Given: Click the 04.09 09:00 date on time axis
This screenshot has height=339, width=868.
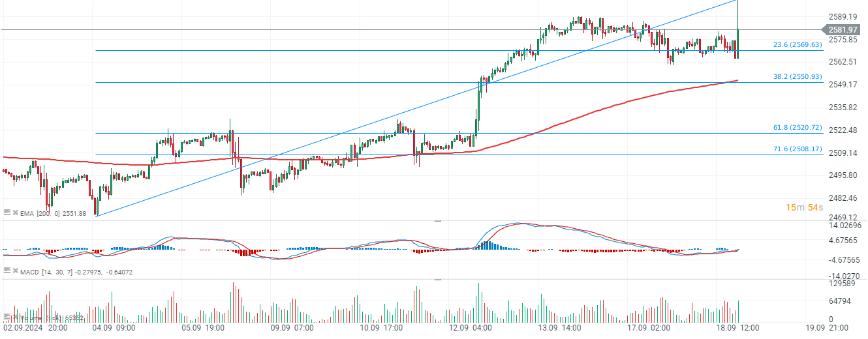Looking at the screenshot, I should tap(114, 328).
